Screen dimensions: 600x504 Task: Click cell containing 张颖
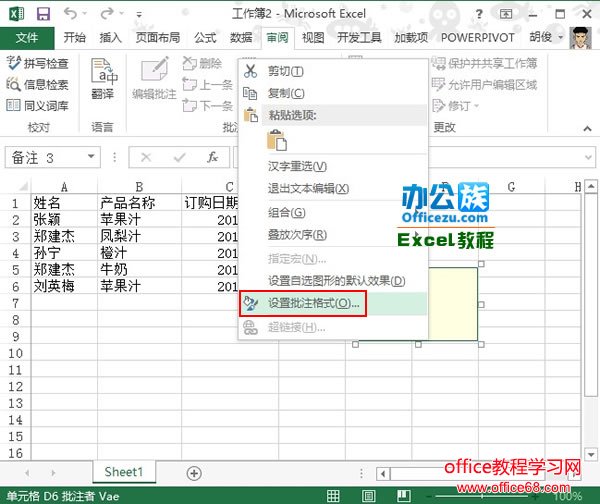pyautogui.click(x=64, y=219)
